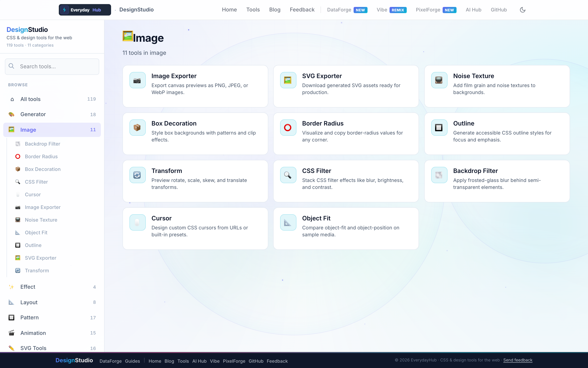Click the square icon on the Outline card
Image resolution: width=588 pixels, height=368 pixels.
(x=439, y=128)
